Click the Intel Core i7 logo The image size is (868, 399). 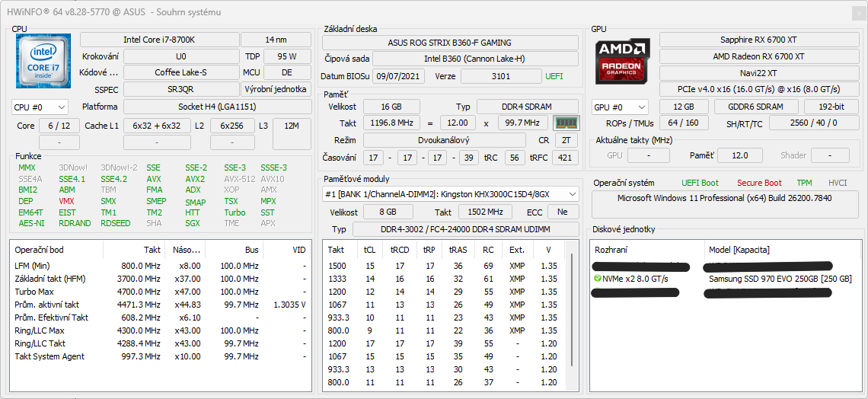click(x=43, y=60)
